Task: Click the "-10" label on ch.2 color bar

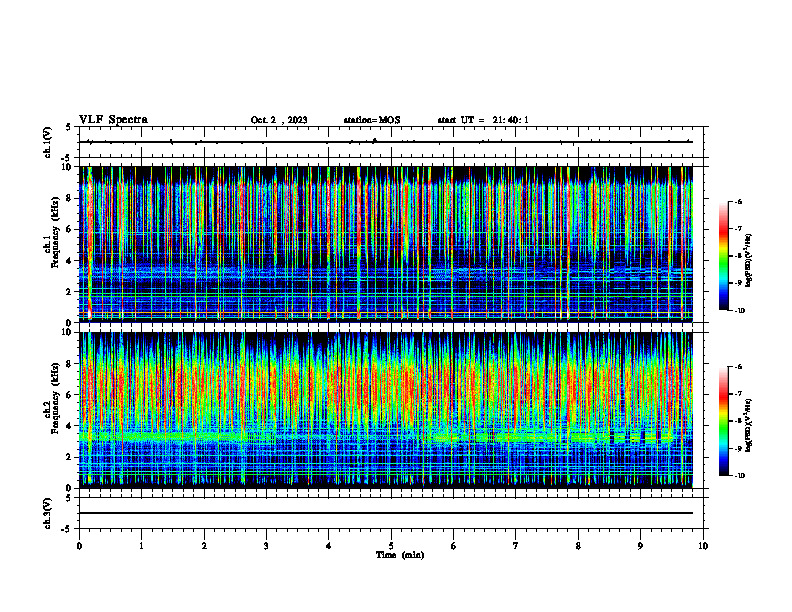Action: click(739, 476)
